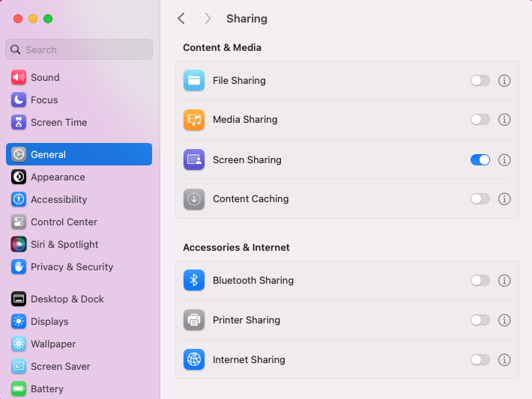Choose the Wallpaper flower icon

click(x=19, y=344)
